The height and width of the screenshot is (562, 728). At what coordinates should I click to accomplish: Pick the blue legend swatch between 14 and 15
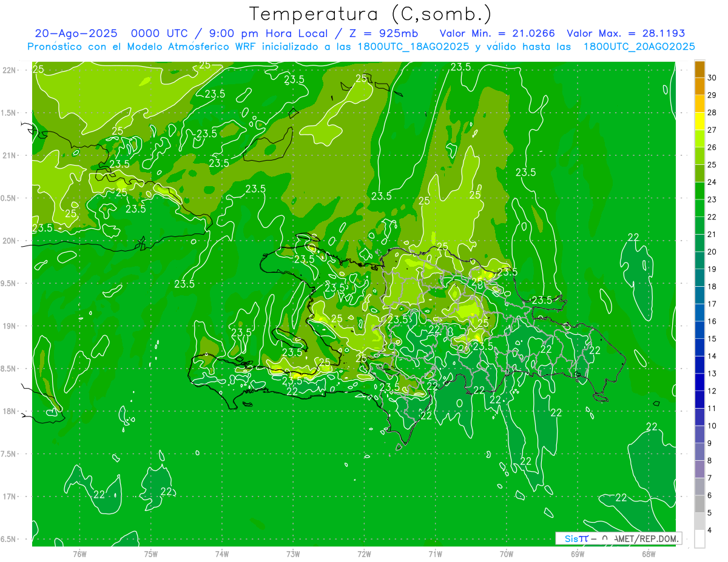(x=699, y=347)
